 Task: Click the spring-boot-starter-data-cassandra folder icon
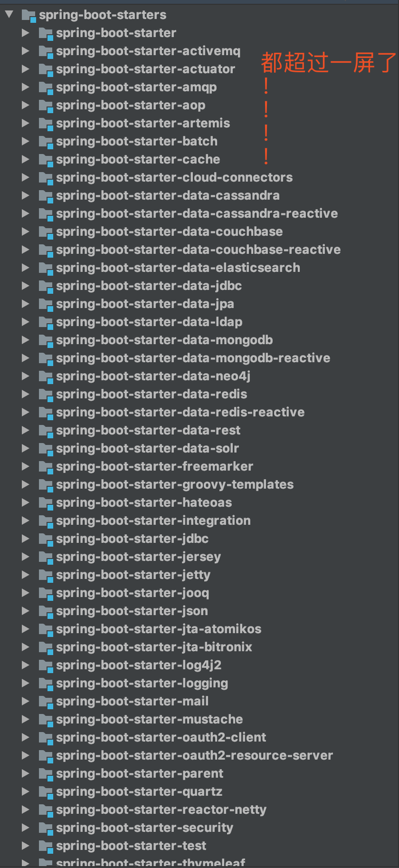tap(46, 196)
